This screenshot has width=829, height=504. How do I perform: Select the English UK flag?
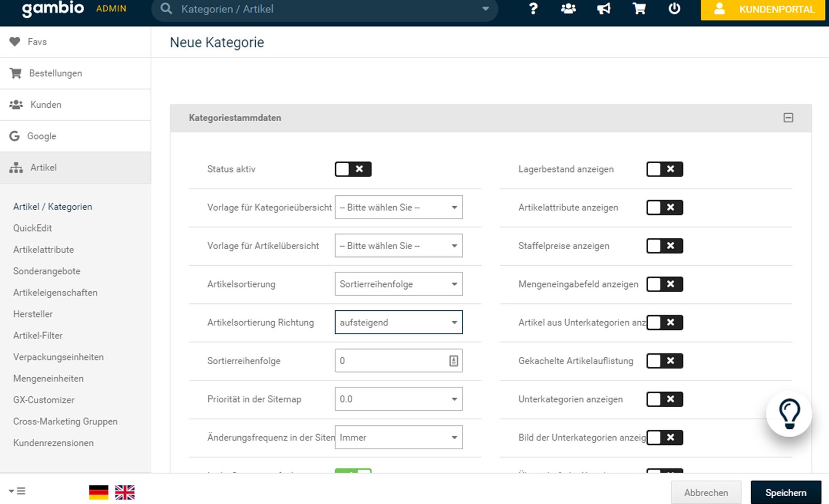click(x=125, y=492)
